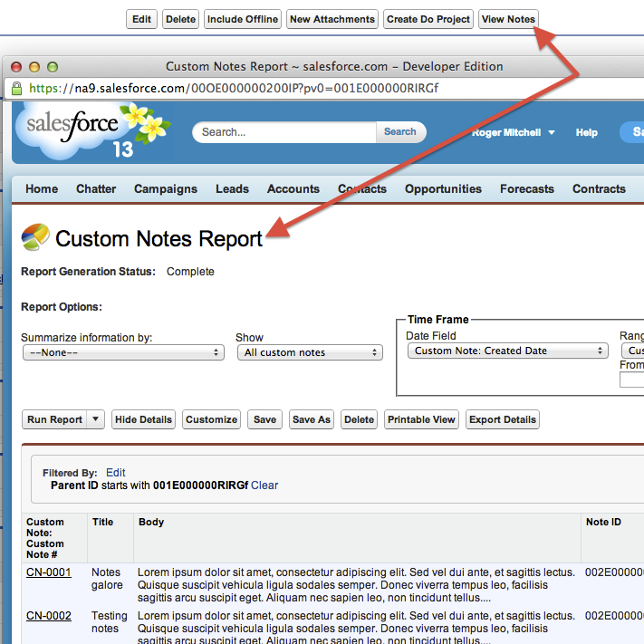Click the Customize button
The image size is (644, 644).
[x=212, y=419]
